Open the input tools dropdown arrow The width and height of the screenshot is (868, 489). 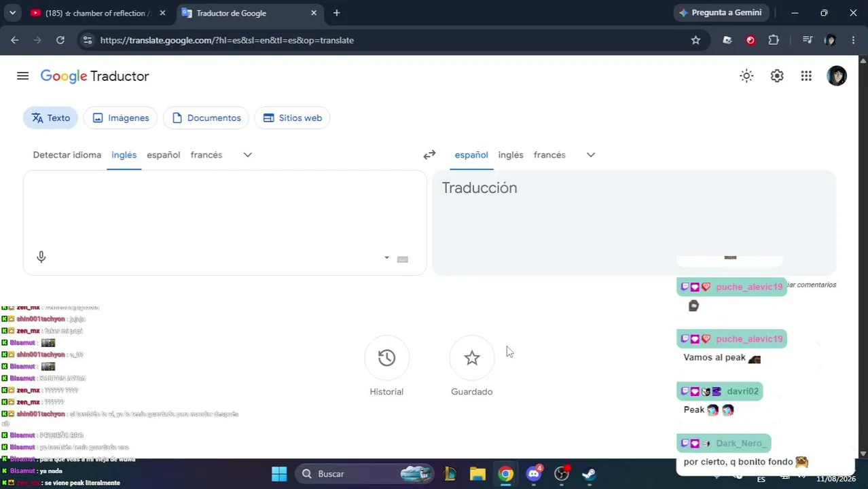click(386, 258)
